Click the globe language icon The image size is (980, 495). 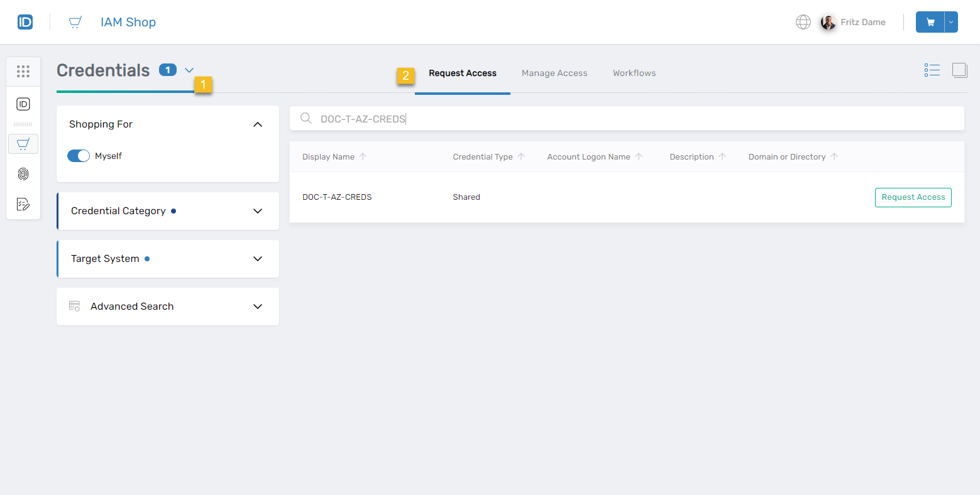point(803,22)
